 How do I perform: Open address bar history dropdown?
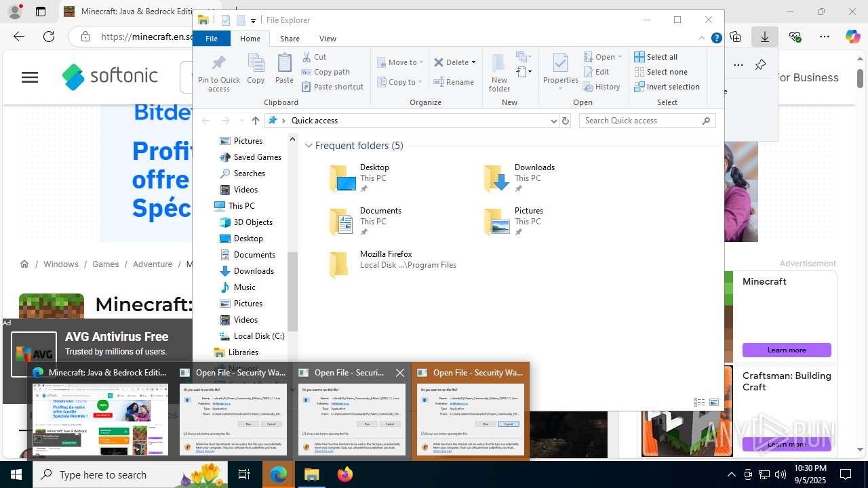pyautogui.click(x=553, y=121)
